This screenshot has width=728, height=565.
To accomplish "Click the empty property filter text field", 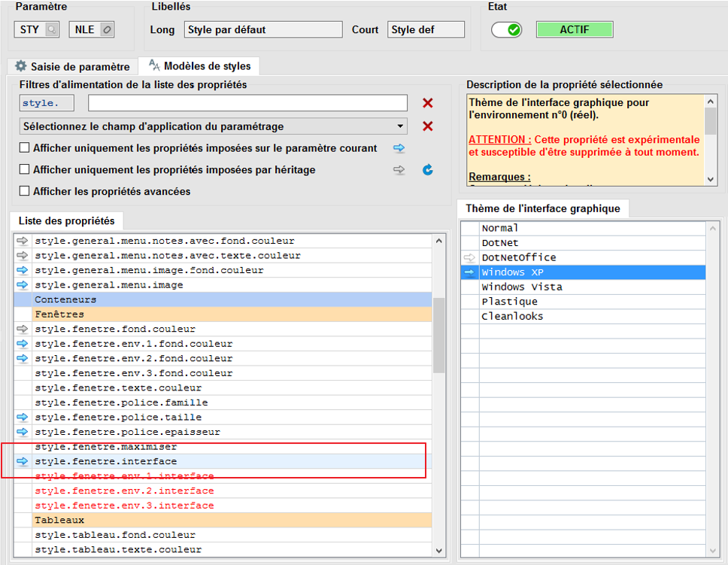I will pyautogui.click(x=247, y=103).
